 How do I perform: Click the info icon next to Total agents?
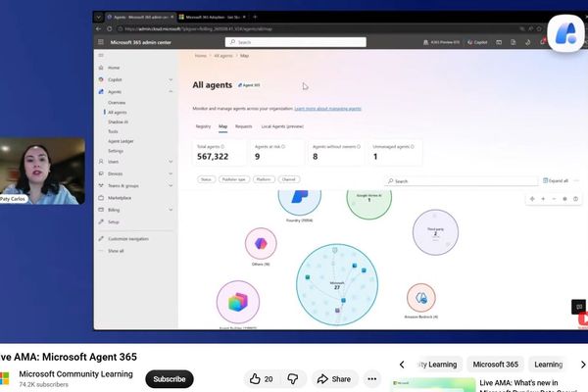click(222, 147)
